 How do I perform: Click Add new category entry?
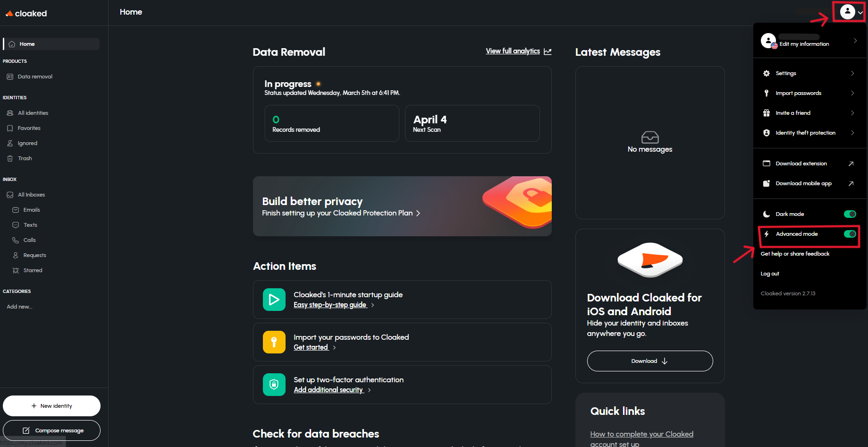pyautogui.click(x=19, y=307)
